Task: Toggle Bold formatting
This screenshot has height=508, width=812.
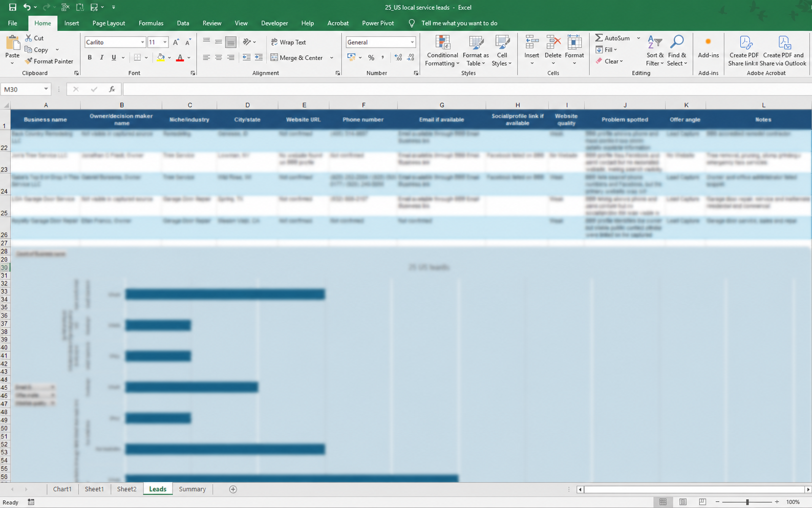Action: (90, 57)
